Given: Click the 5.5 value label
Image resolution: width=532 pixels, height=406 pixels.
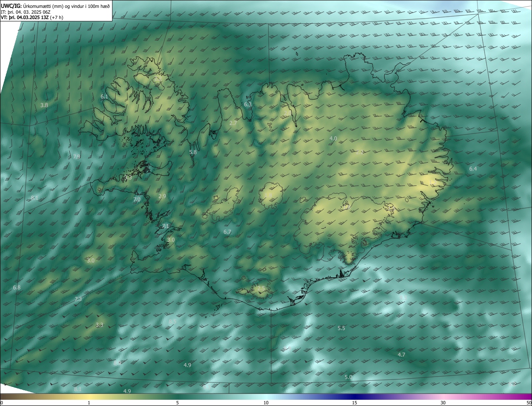Looking at the screenshot, I should pos(341,328).
